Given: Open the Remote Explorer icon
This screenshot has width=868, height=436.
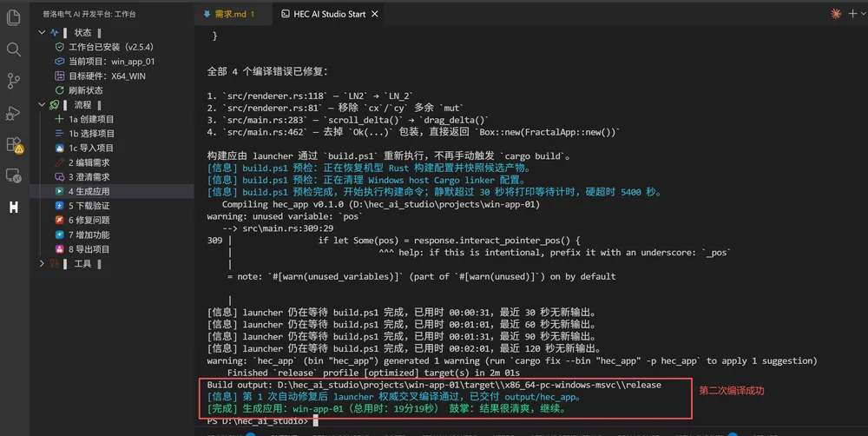Looking at the screenshot, I should pyautogui.click(x=13, y=176).
